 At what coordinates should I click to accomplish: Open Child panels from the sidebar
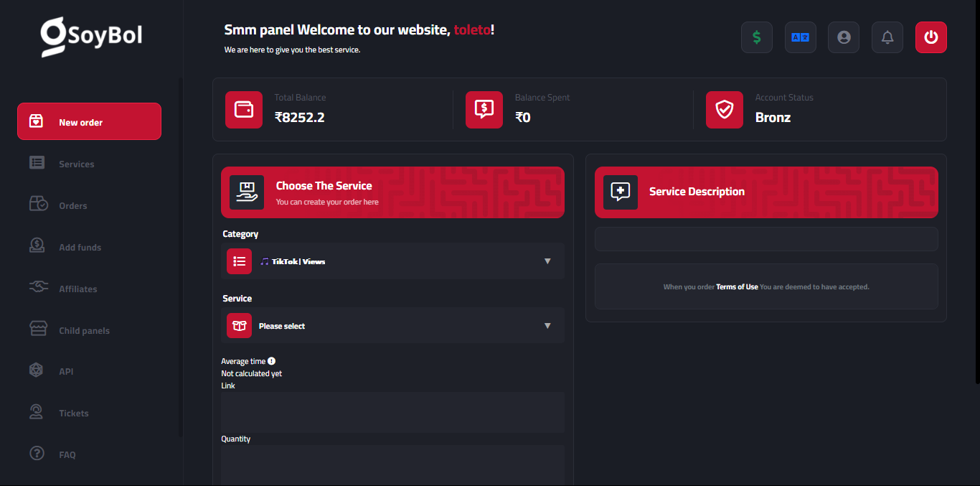point(84,330)
